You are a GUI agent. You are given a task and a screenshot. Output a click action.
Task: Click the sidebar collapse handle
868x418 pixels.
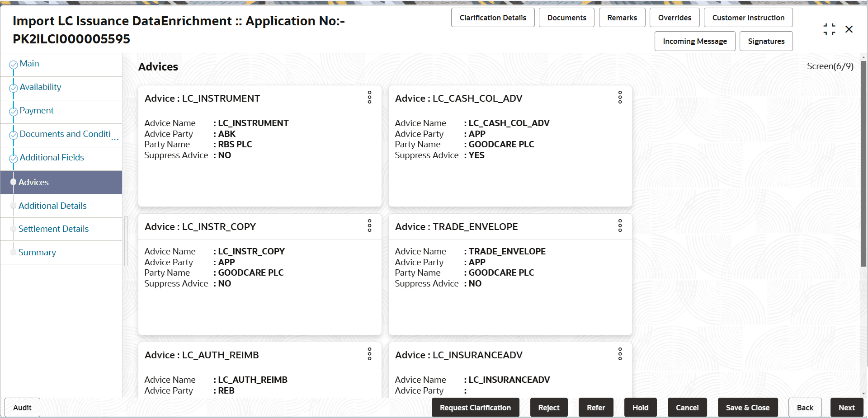pos(126,241)
